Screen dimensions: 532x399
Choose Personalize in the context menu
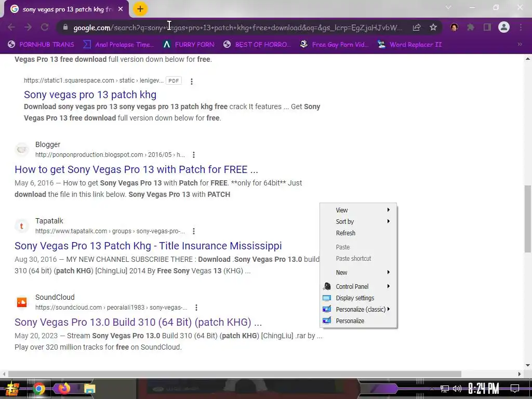point(358,321)
